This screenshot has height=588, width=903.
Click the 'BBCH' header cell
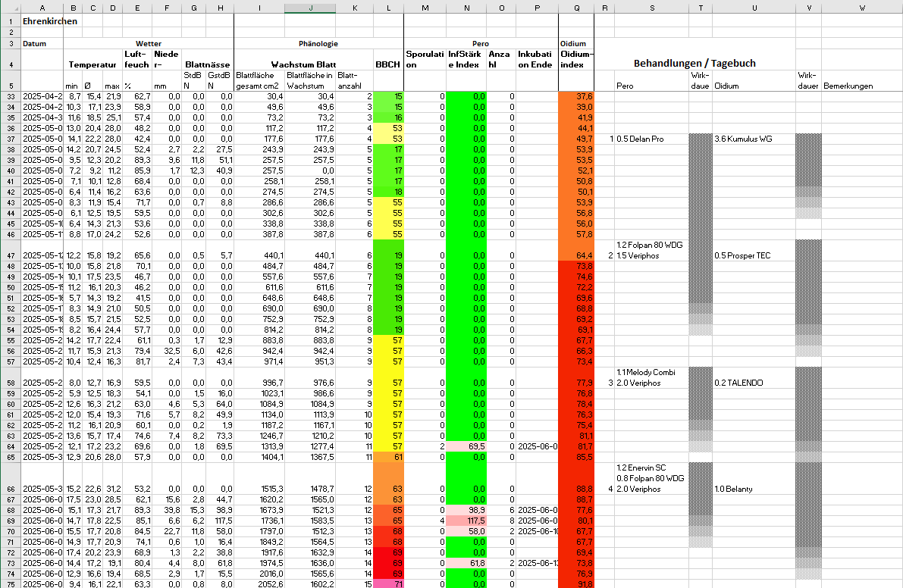pyautogui.click(x=388, y=64)
